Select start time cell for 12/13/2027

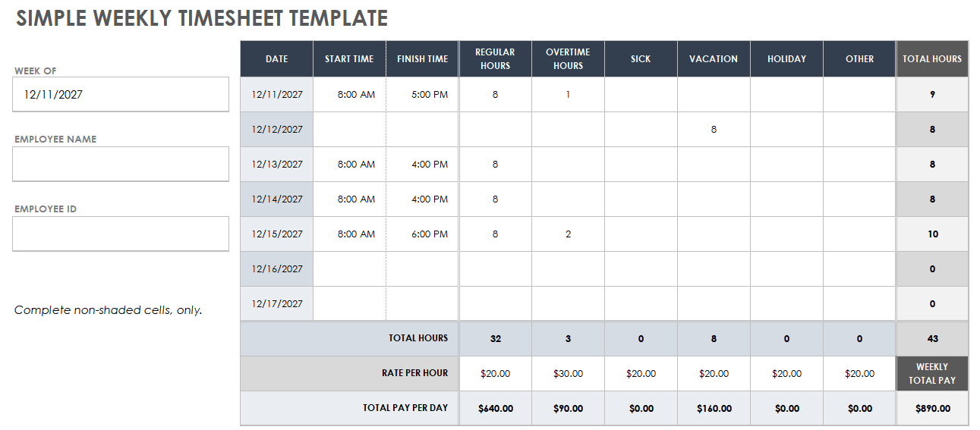click(x=349, y=165)
